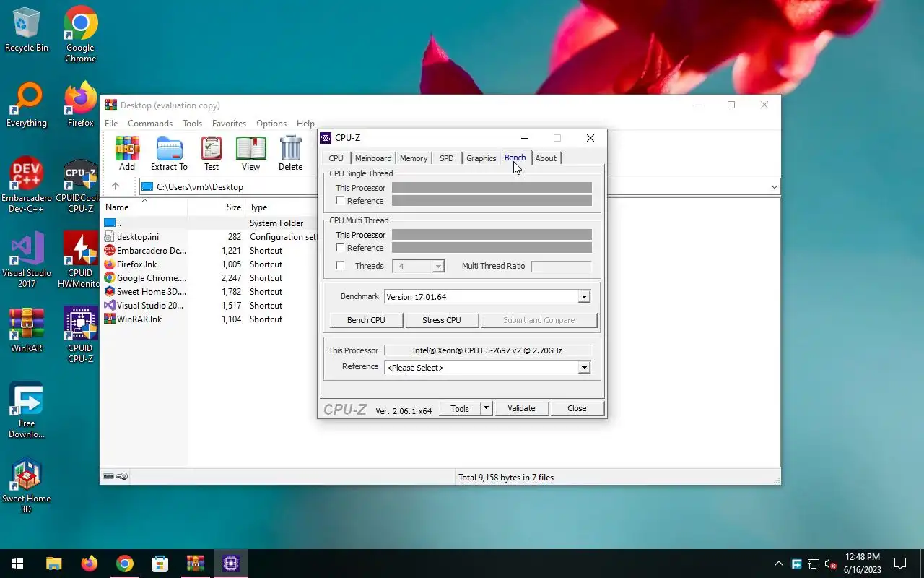Open Firefox from the taskbar

point(90,564)
